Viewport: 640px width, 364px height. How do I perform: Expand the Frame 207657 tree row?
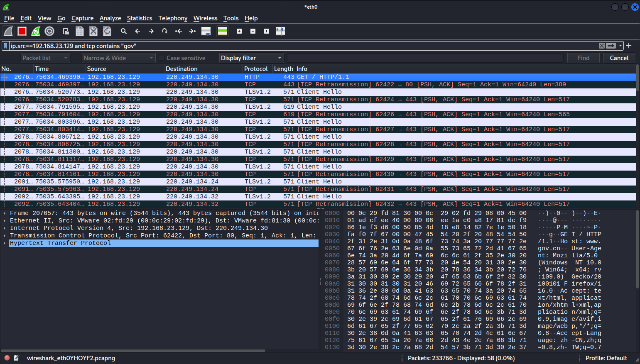pyautogui.click(x=5, y=213)
